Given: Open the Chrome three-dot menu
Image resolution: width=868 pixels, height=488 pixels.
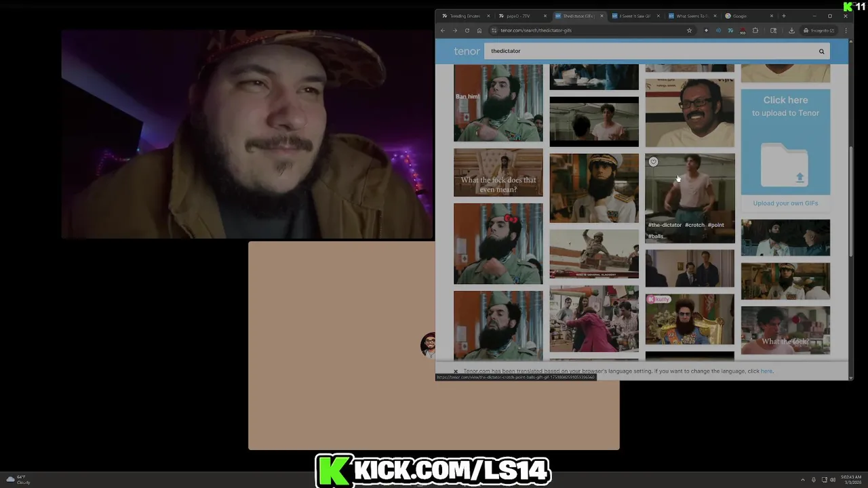Looking at the screenshot, I should [845, 30].
